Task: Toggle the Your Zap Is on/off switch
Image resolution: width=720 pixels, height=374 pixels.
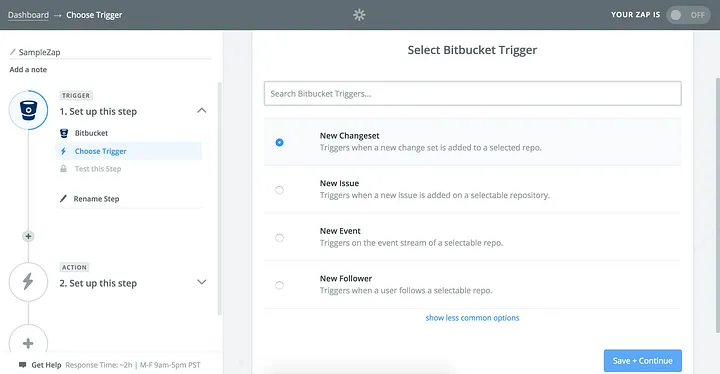Action: pos(688,15)
